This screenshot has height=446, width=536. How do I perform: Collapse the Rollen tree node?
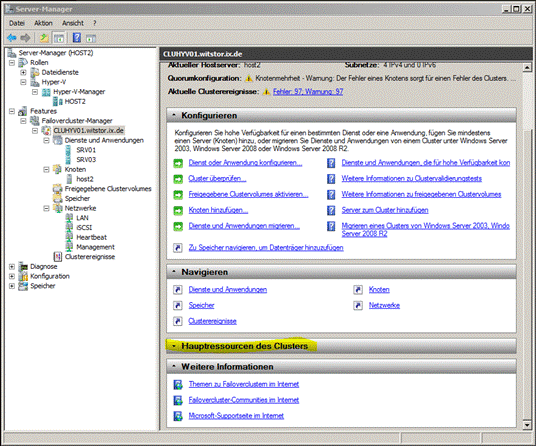[12, 63]
